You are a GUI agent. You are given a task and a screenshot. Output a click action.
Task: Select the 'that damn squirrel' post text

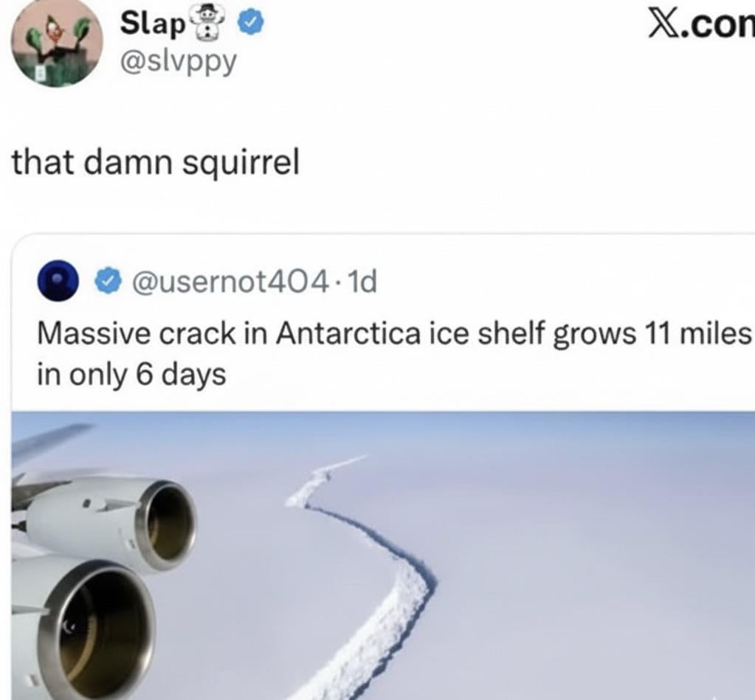tap(156, 162)
